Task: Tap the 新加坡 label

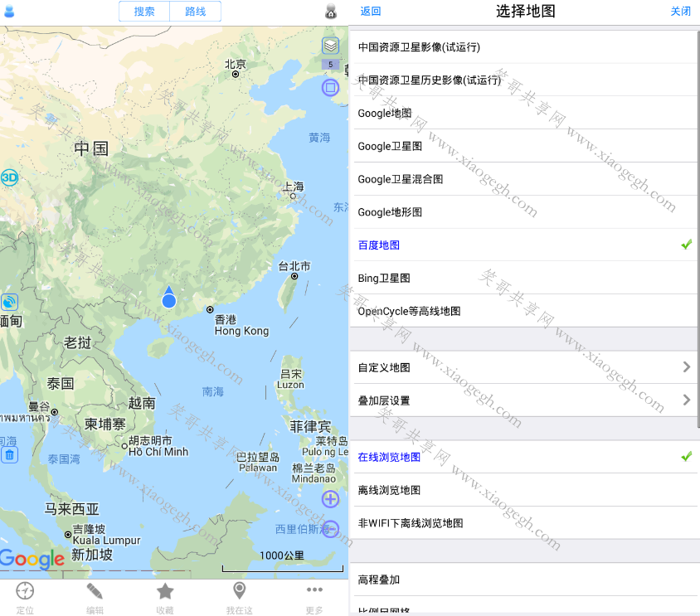Action: tap(92, 555)
